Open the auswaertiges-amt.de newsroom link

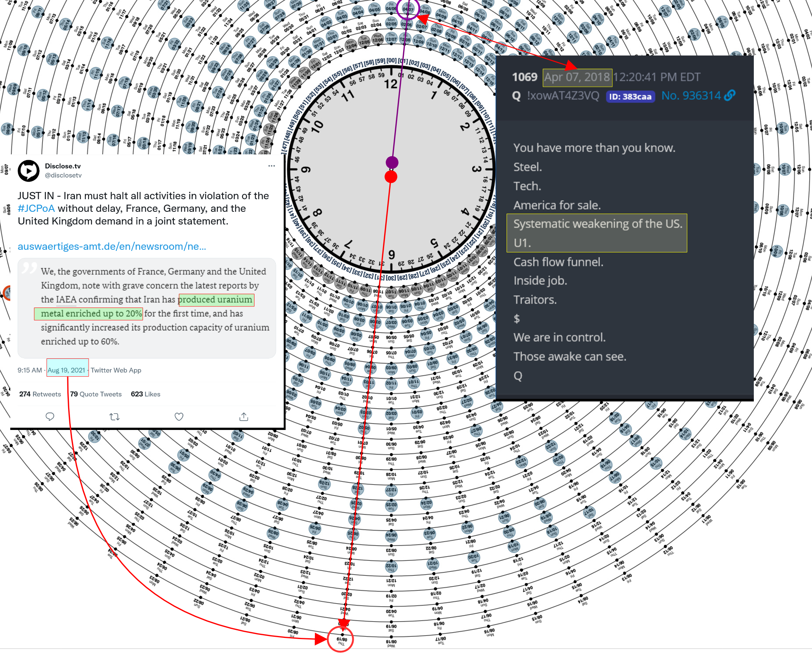tap(112, 246)
